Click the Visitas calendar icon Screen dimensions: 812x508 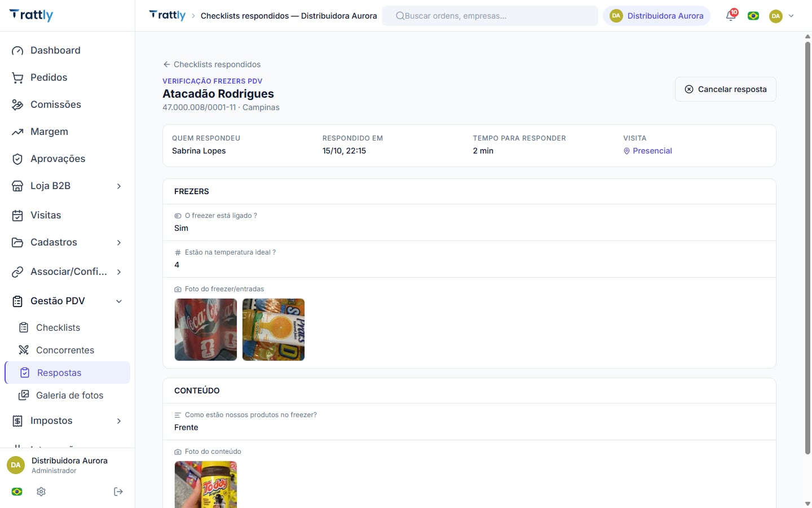[17, 216]
